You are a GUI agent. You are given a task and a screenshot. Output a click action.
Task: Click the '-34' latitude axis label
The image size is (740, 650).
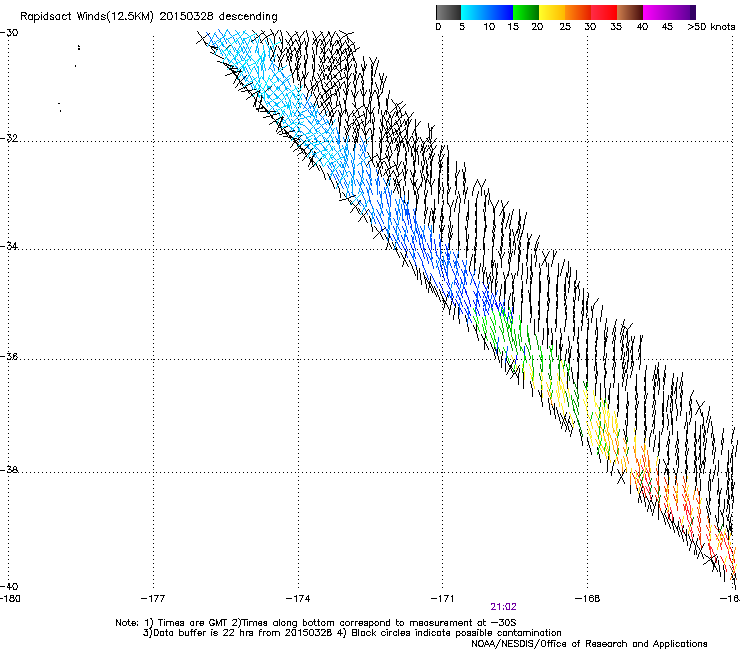(x=9, y=246)
